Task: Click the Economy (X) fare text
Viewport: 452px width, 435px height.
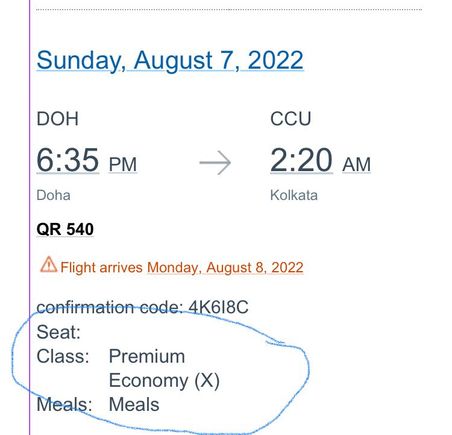Action: point(164,380)
